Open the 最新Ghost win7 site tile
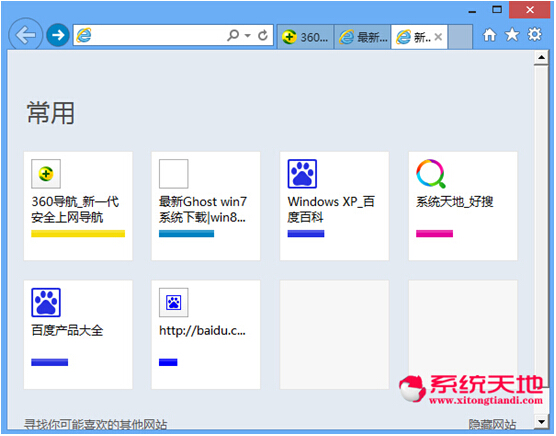Viewport: 556px width, 436px height. 206,206
